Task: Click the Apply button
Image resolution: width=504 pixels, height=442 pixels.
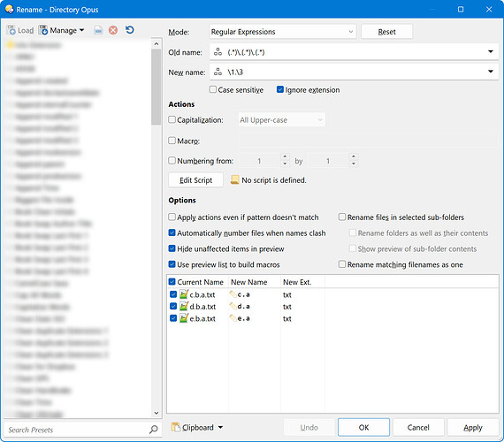Action: (473, 427)
